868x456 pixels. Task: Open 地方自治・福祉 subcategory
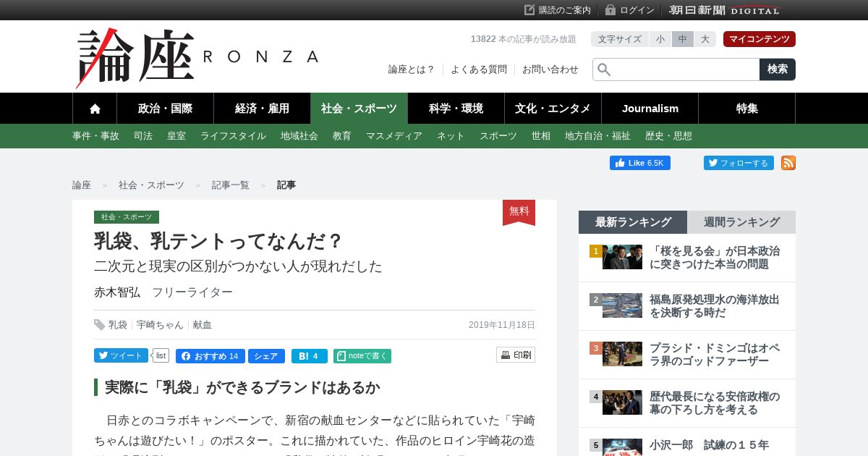coord(597,136)
